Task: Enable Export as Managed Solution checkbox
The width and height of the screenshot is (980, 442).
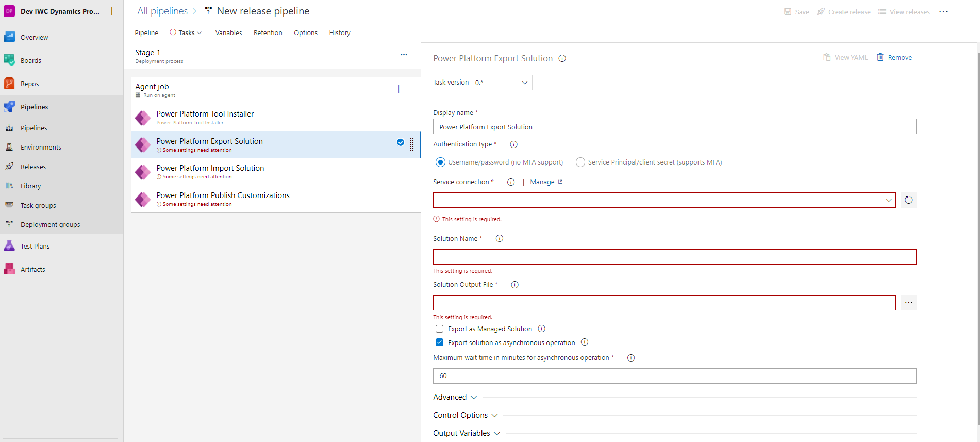Action: (x=439, y=329)
